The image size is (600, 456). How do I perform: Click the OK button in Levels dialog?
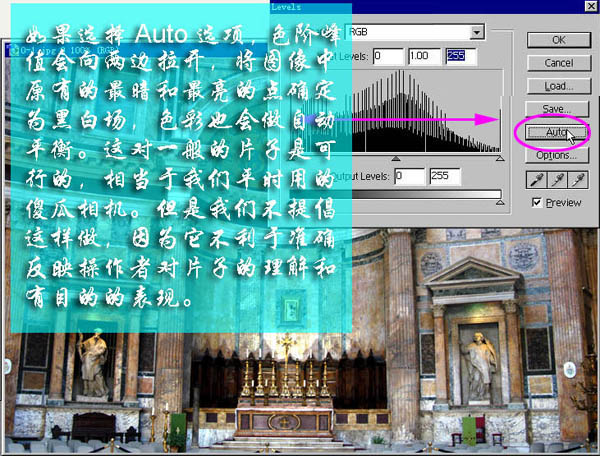click(x=559, y=40)
